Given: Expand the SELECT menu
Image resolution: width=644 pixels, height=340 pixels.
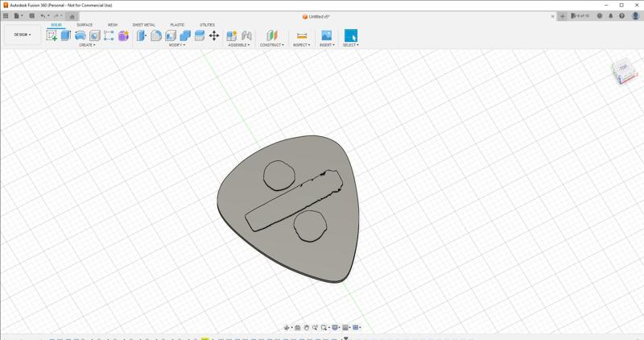Looking at the screenshot, I should pos(351,45).
